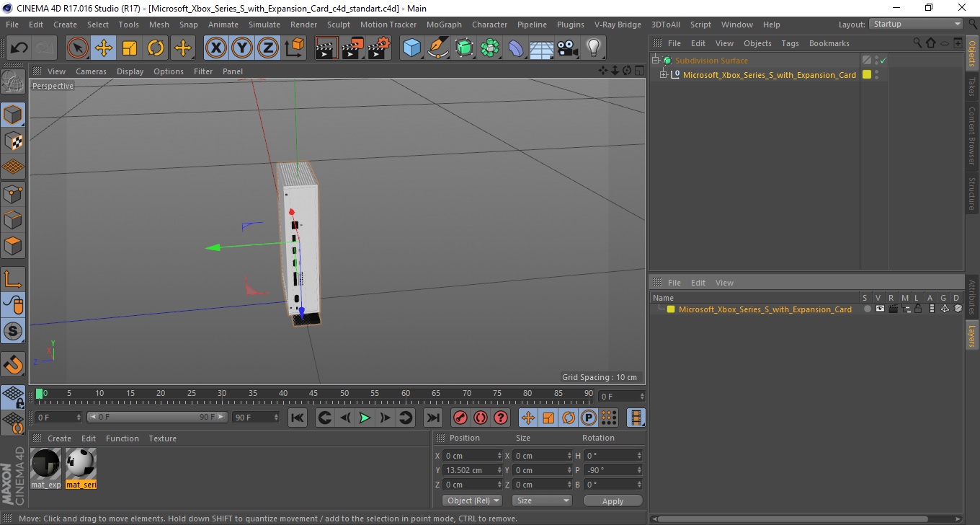Open material manager Function menu
Image resolution: width=980 pixels, height=525 pixels.
pos(122,438)
